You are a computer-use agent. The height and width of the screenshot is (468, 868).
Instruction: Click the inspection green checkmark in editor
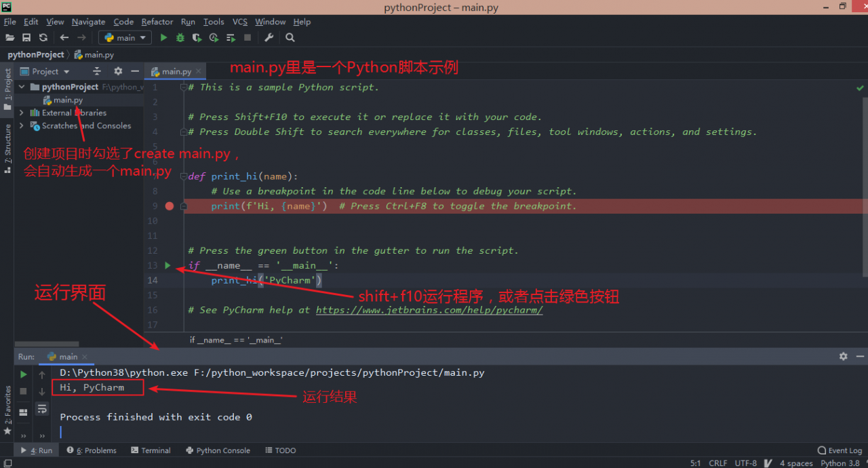[861, 87]
